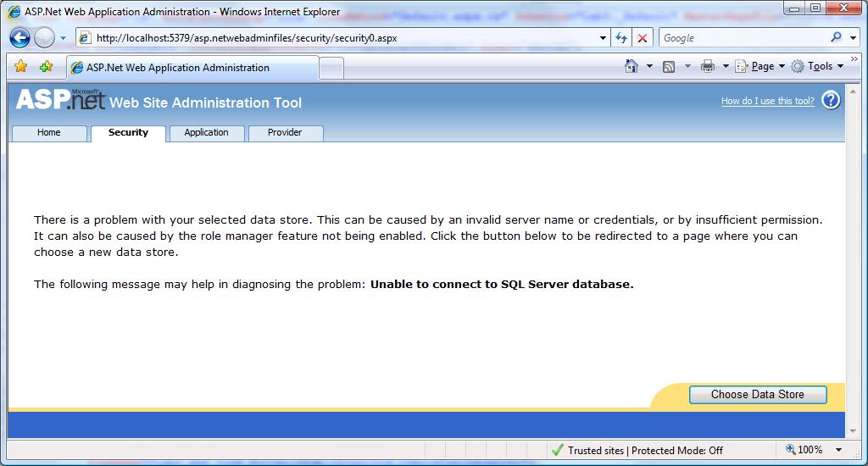This screenshot has height=466, width=868.
Task: Select the ASP.Net Web Application Administration browser tab
Action: click(x=192, y=68)
